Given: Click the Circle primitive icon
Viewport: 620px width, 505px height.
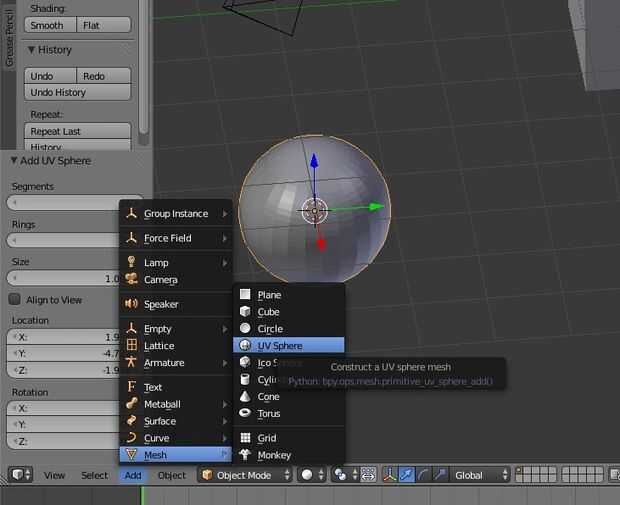Looking at the screenshot, I should pos(245,328).
